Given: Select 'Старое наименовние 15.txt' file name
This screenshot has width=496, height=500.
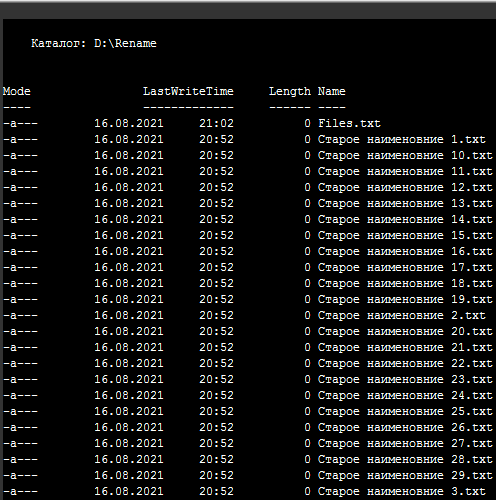Looking at the screenshot, I should tap(405, 235).
